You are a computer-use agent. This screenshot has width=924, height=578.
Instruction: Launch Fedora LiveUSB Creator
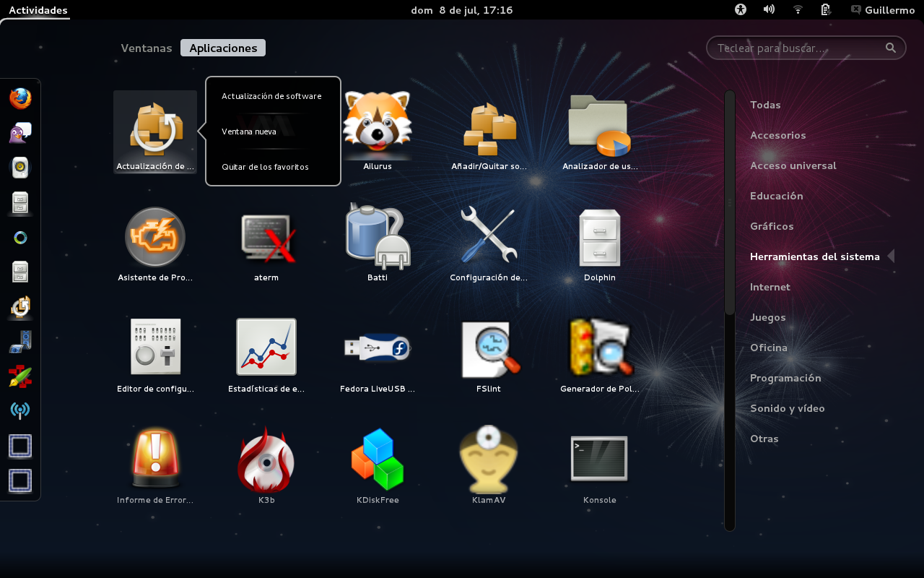coord(378,354)
